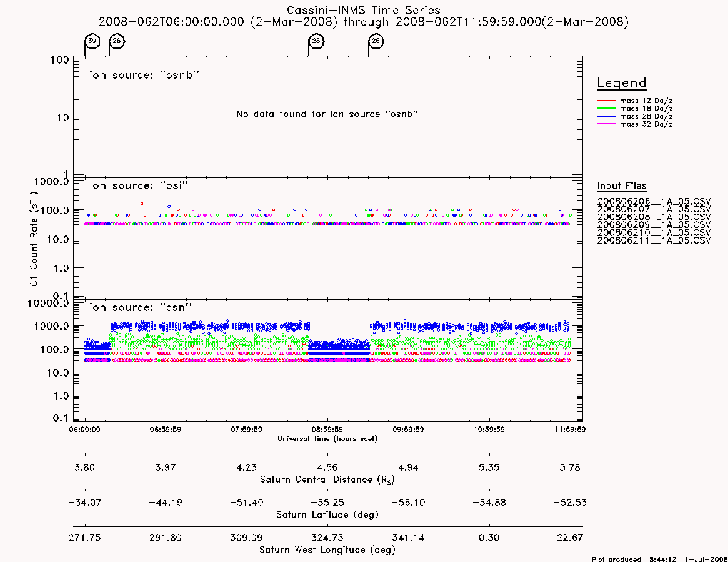This screenshot has height=562, width=728.
Task: Select the latitude value -44.19
Action: (166, 503)
